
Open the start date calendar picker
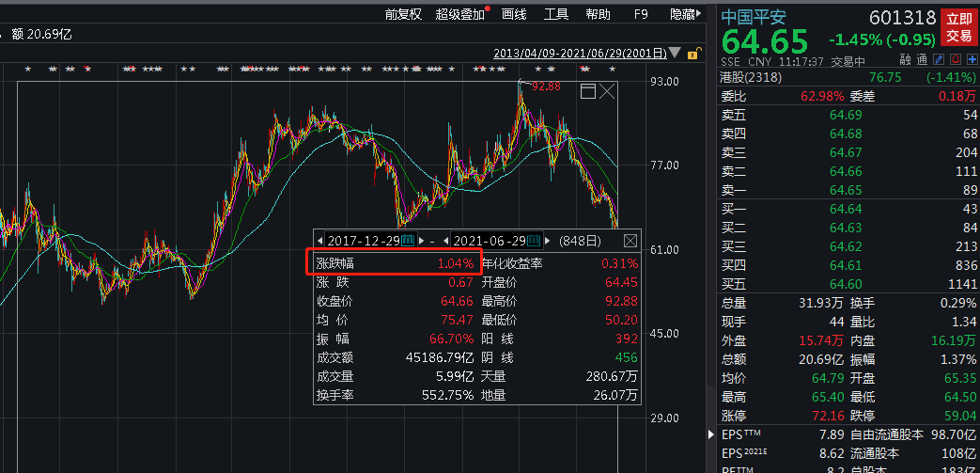pyautogui.click(x=408, y=240)
